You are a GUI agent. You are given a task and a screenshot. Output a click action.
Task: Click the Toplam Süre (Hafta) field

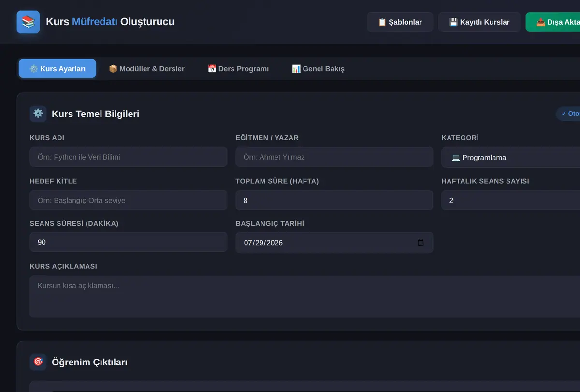pyautogui.click(x=334, y=200)
